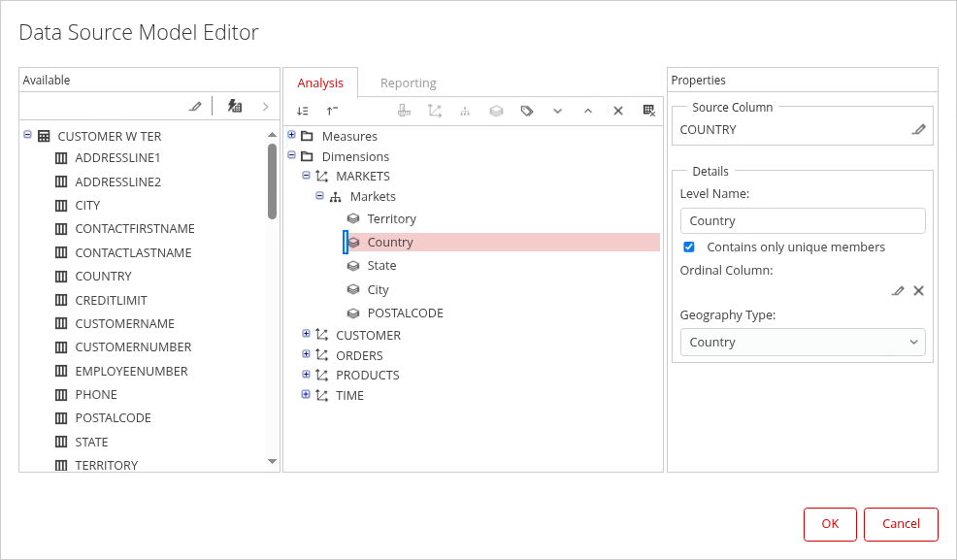Click the OK button

(x=830, y=524)
